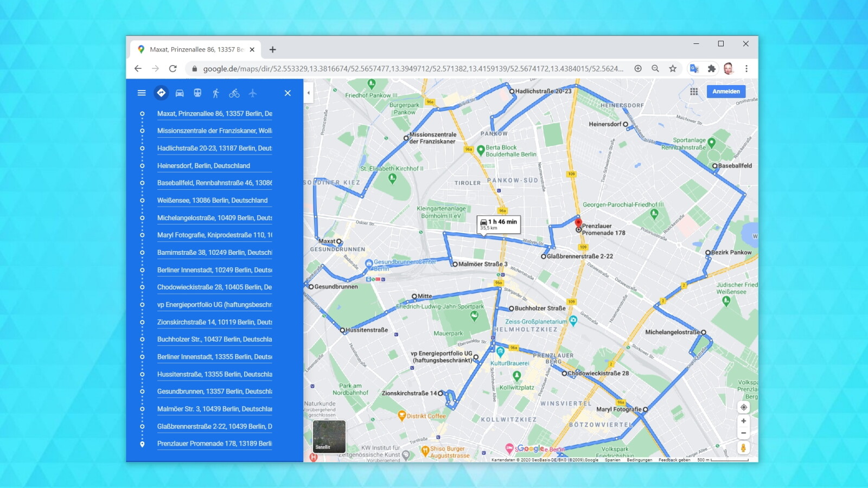Reload the Google Maps page

pos(173,68)
